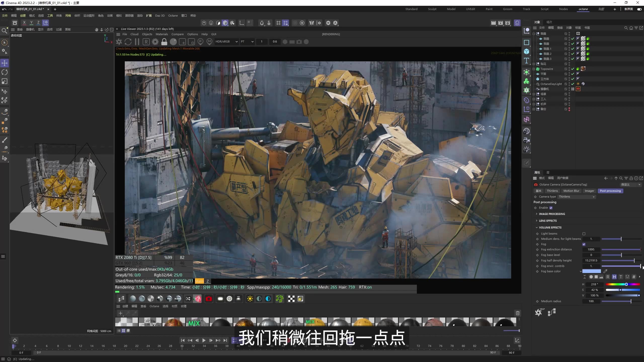This screenshot has height=362, width=644.
Task: Add an IES light from the node toolbar
Action: (238, 299)
